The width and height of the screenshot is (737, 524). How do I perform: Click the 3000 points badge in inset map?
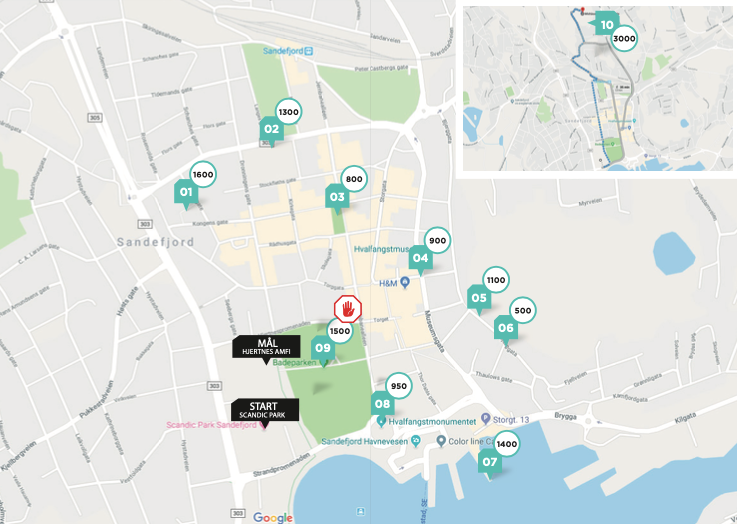pos(624,39)
